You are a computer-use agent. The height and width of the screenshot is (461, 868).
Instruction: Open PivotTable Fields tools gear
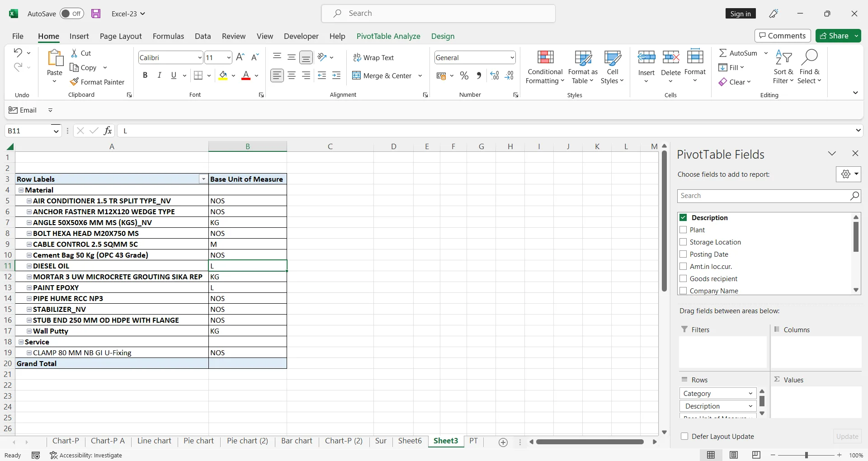[849, 174]
